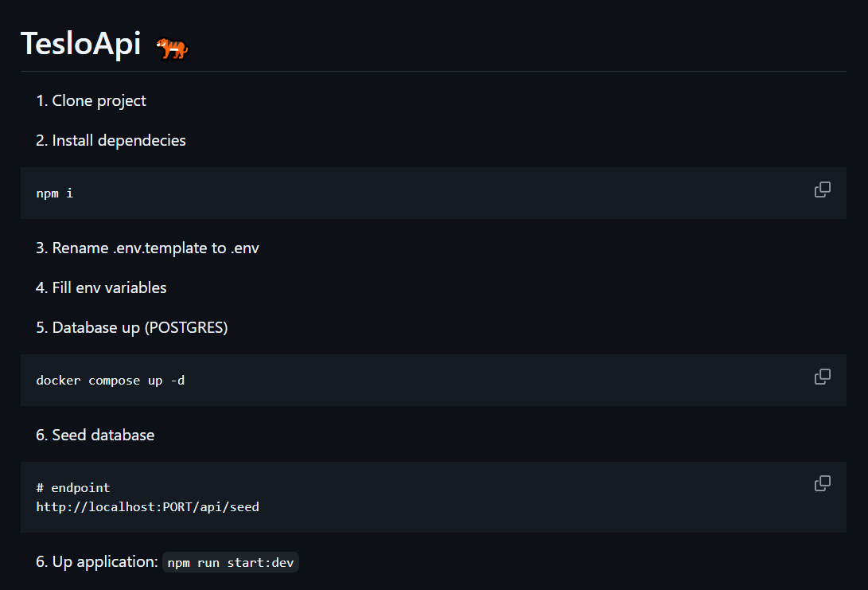Click the "npm i" code text

pyautogui.click(x=55, y=193)
